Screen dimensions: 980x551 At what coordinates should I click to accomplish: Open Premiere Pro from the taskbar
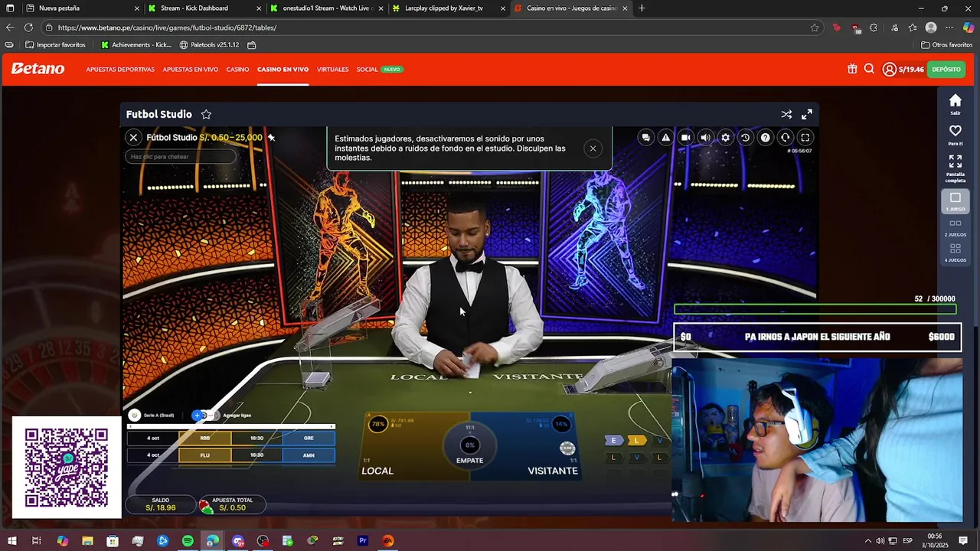(363, 541)
